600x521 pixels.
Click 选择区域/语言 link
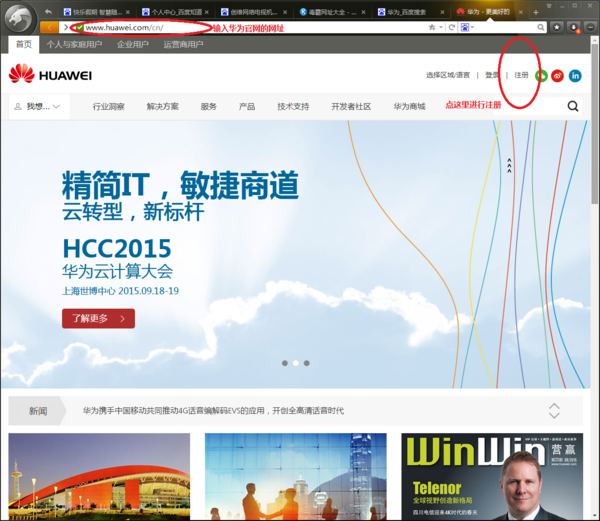click(448, 75)
